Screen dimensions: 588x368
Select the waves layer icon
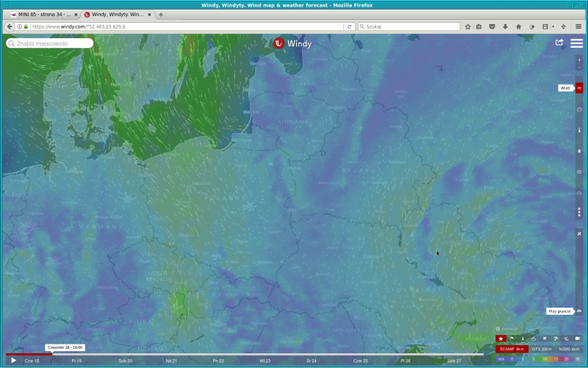point(579,171)
